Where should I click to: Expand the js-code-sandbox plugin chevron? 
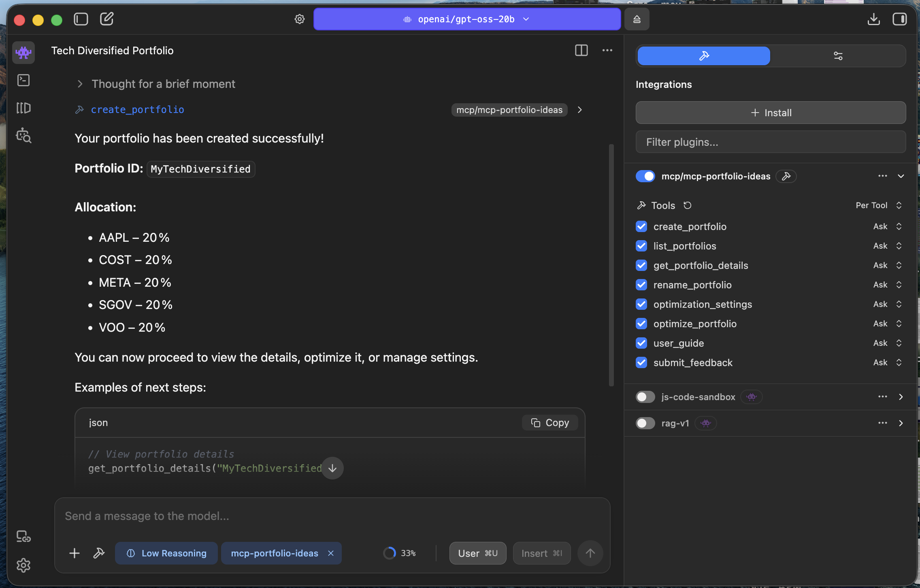click(901, 397)
